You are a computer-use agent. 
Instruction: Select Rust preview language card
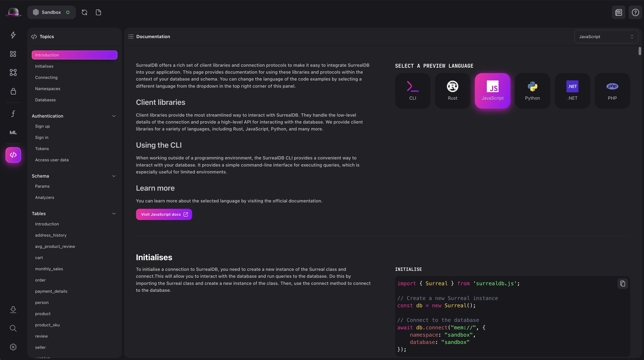452,91
